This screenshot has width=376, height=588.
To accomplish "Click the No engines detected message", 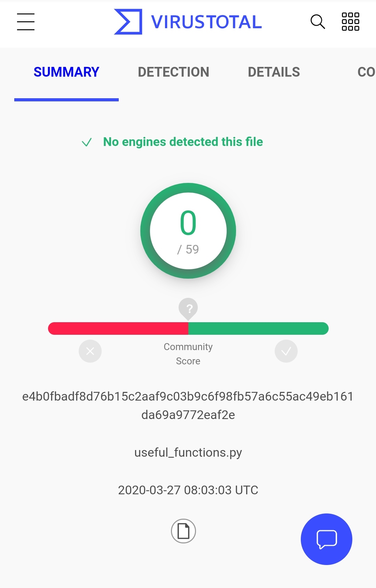I will click(x=183, y=142).
